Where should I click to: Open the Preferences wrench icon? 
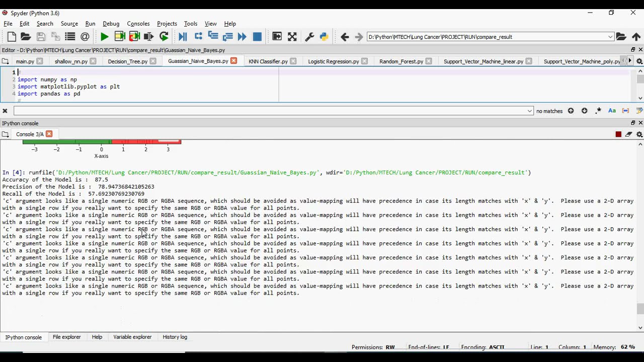[309, 37]
